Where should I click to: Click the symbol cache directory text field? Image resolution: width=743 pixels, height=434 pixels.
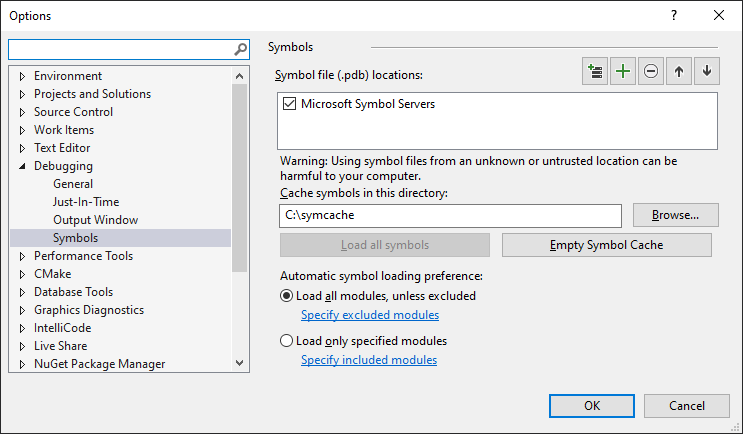pyautogui.click(x=451, y=215)
